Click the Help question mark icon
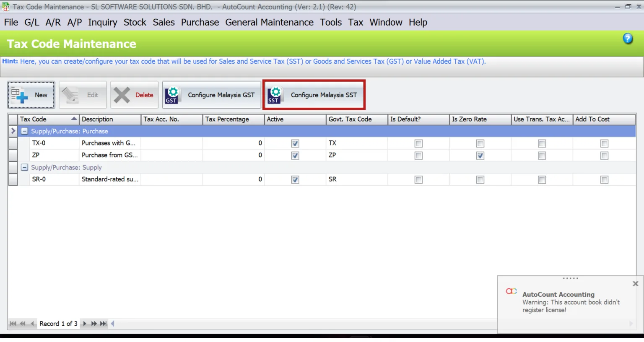The height and width of the screenshot is (342, 644). pyautogui.click(x=628, y=38)
